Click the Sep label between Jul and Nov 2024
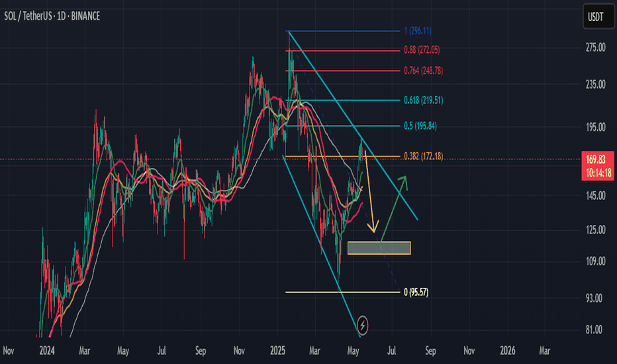 [x=201, y=351]
